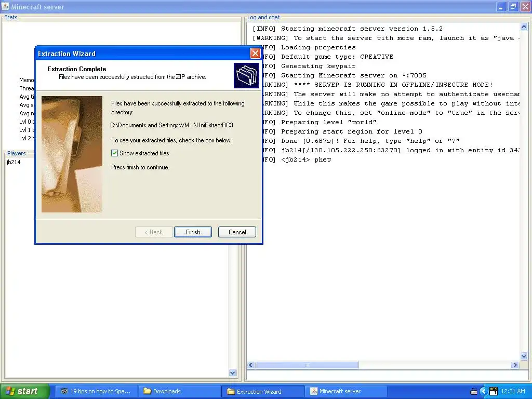Click the 'Done (0.687s)!' help log line
The image size is (532, 399).
pos(370,141)
